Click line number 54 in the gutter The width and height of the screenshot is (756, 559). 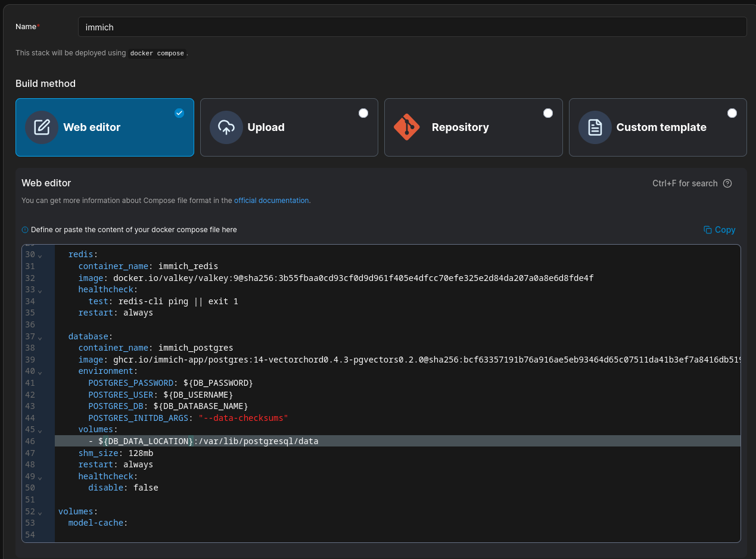point(30,535)
